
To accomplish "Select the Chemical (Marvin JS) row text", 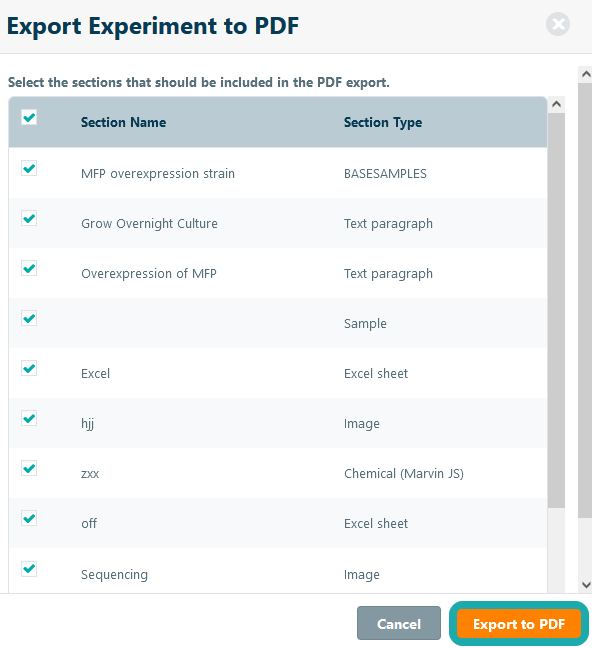I will tap(404, 474).
